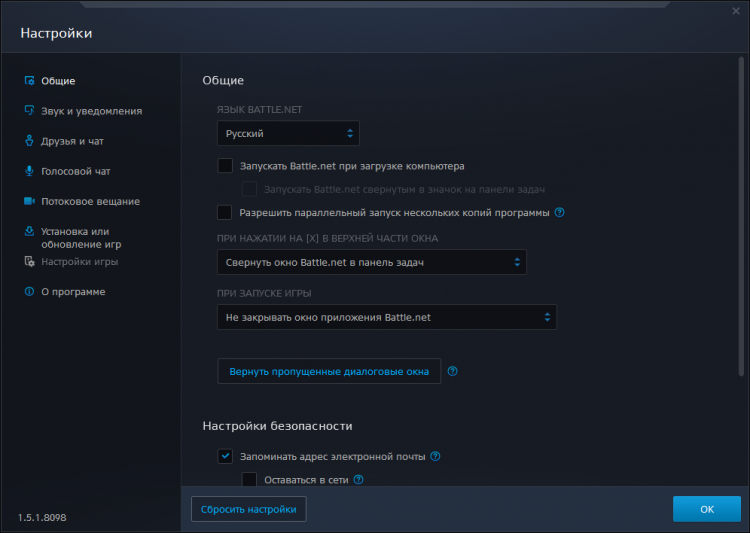750x533 pixels.
Task: Open Установка или обновление игр section
Action: [81, 238]
